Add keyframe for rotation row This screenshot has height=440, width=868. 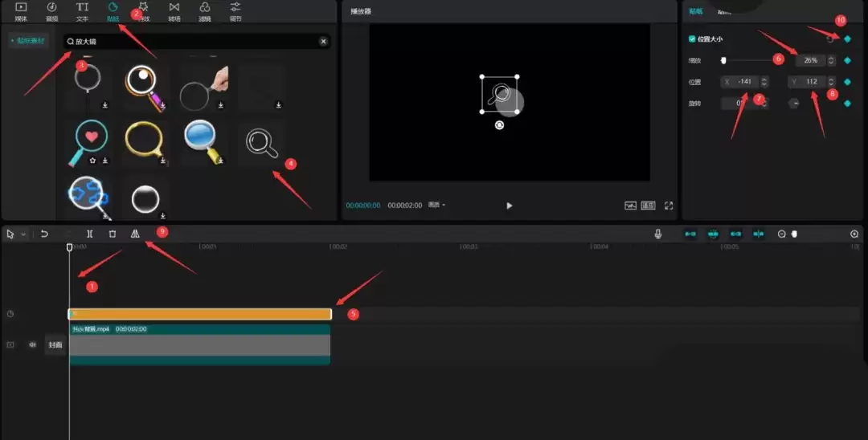pos(847,103)
